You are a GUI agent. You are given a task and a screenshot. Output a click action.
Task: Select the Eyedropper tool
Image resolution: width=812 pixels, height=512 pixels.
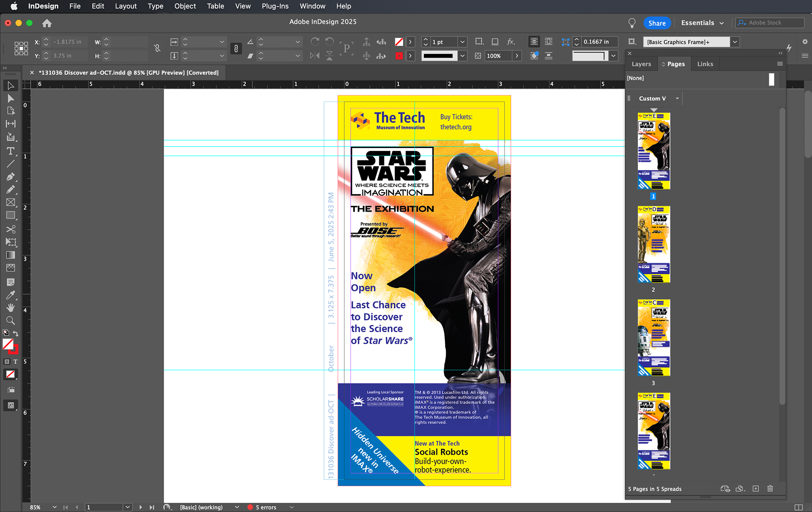click(11, 295)
